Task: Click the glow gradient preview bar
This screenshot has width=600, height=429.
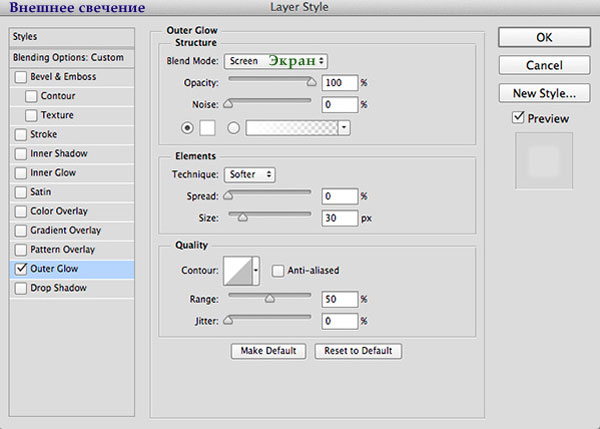Action: (x=292, y=128)
